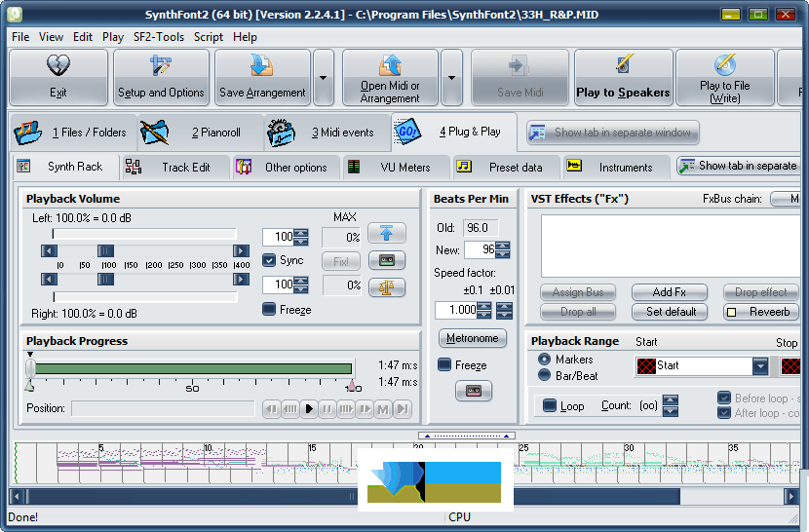Uncheck the Sync checkbox
Screen dimensions: 809x532
[269, 259]
